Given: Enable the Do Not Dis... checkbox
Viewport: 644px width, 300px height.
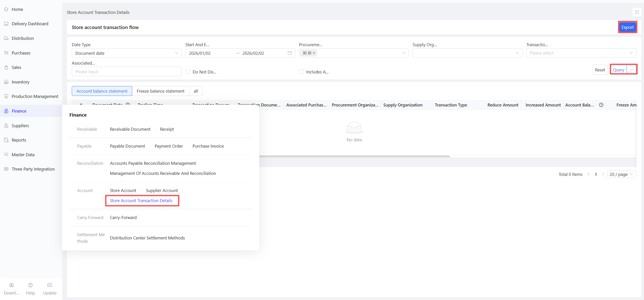Looking at the screenshot, I should pos(188,72).
